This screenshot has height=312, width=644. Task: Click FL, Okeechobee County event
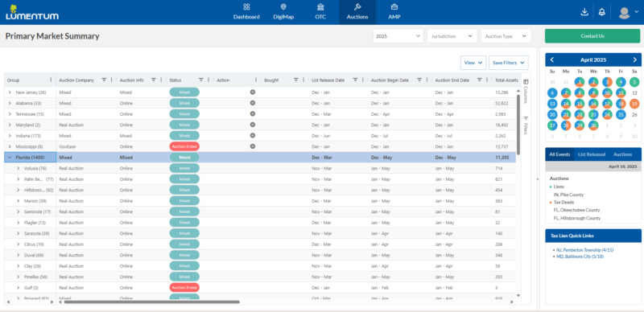point(576,210)
